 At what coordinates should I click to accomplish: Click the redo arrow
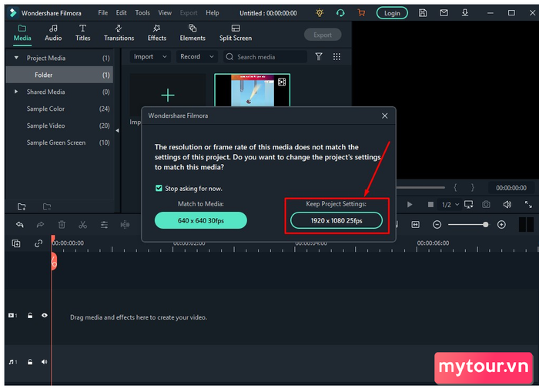(40, 225)
